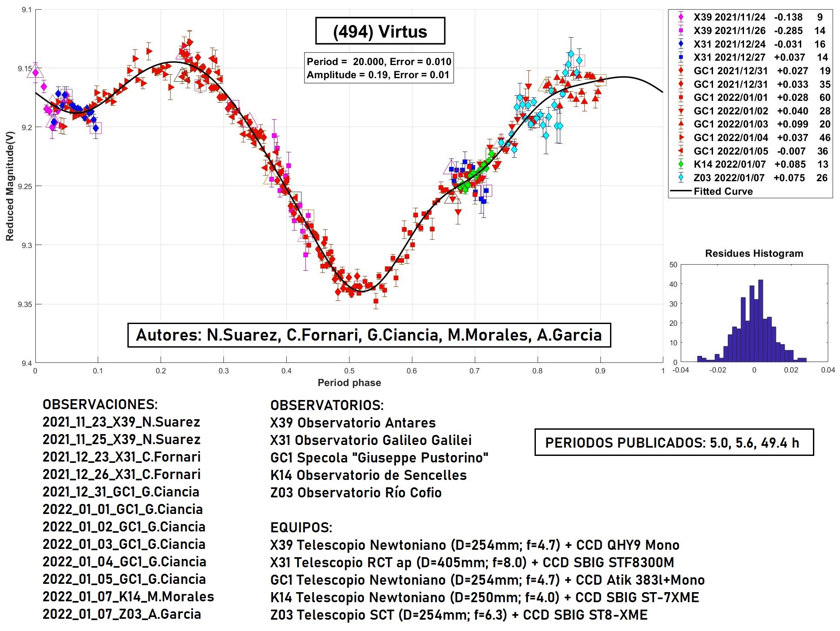Click K14 Observatorio de Sencelles line
The image size is (840, 631).
tap(369, 475)
